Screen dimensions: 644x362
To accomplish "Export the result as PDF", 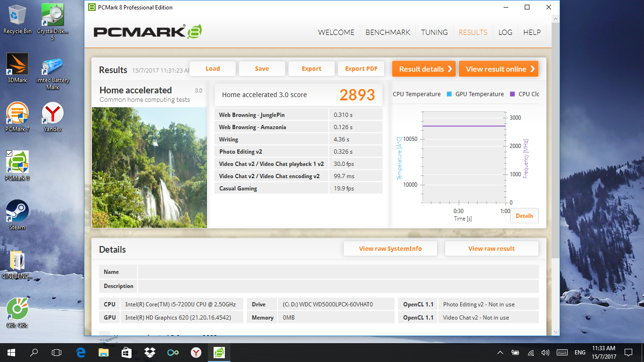I will (x=361, y=69).
